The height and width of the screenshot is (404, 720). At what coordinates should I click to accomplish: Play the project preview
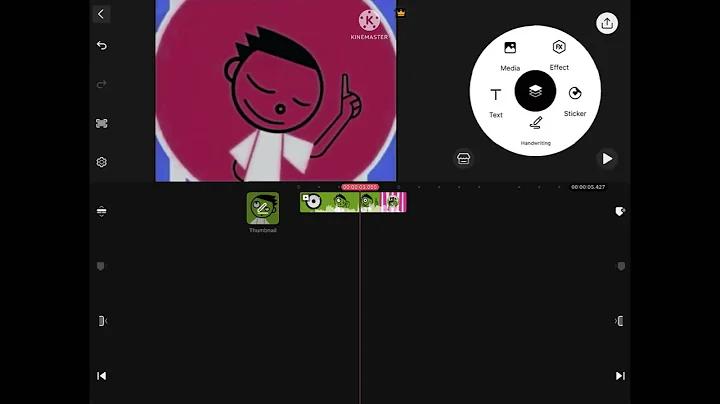(x=607, y=158)
